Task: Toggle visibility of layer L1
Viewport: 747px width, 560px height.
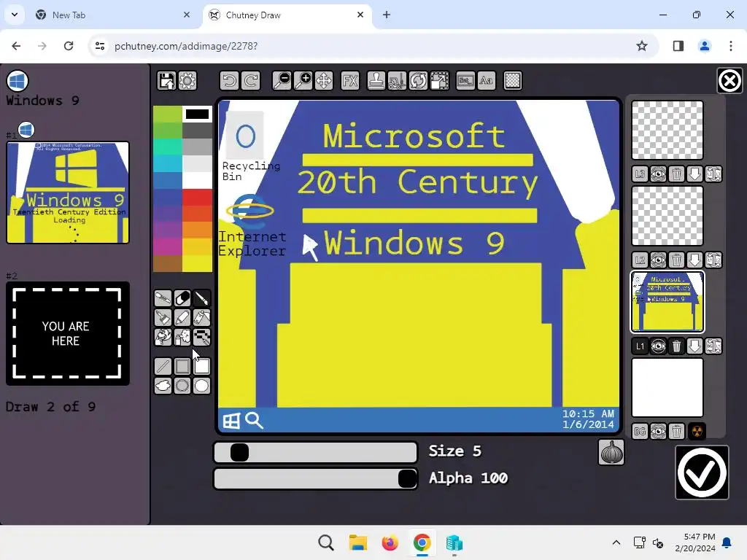Action: pos(659,346)
